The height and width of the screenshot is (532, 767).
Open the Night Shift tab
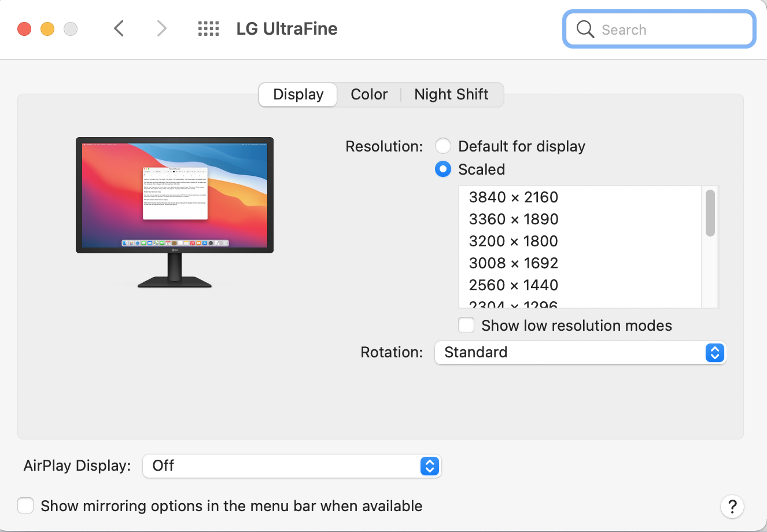[451, 94]
